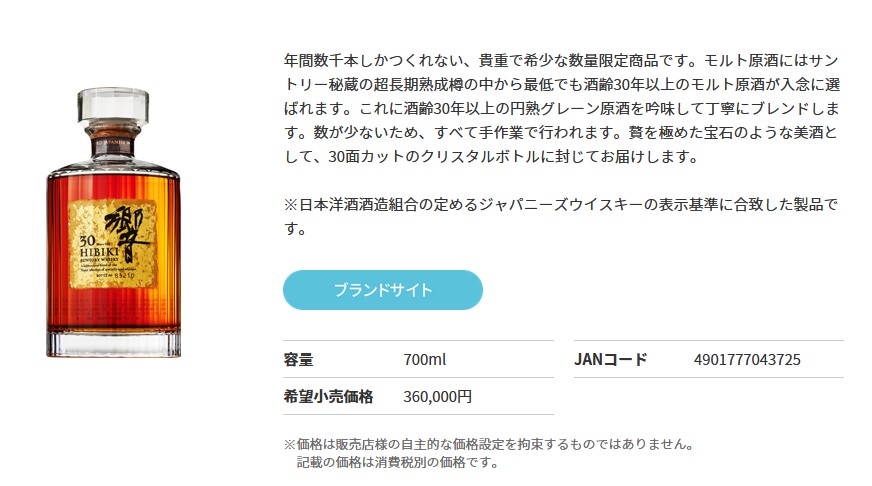Open the ブランドサイト button
The height and width of the screenshot is (486, 872).
pyautogui.click(x=383, y=290)
